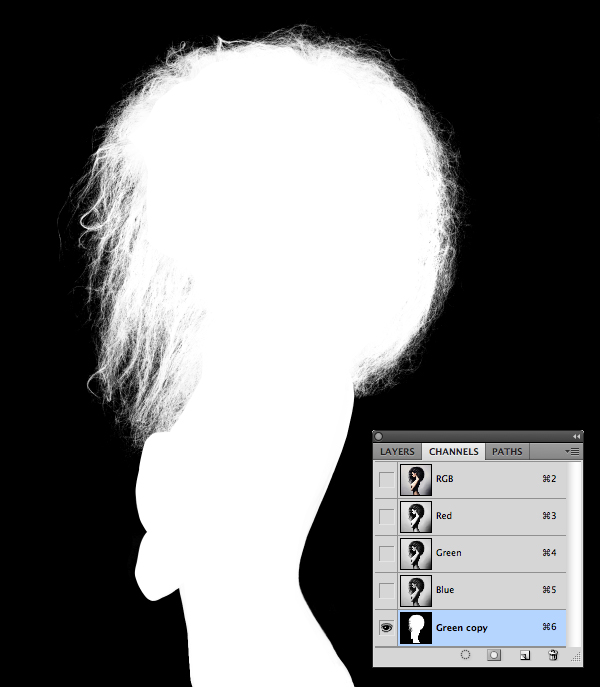600x687 pixels.
Task: Select the RGB channel name
Action: [x=444, y=479]
